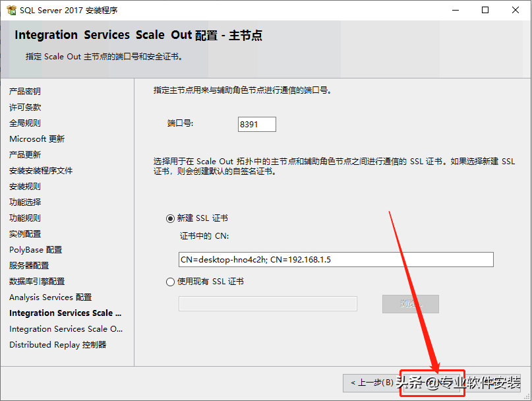This screenshot has width=532, height=401.
Task: Open 数据库引擎配置 in the sidebar
Action: tap(37, 282)
